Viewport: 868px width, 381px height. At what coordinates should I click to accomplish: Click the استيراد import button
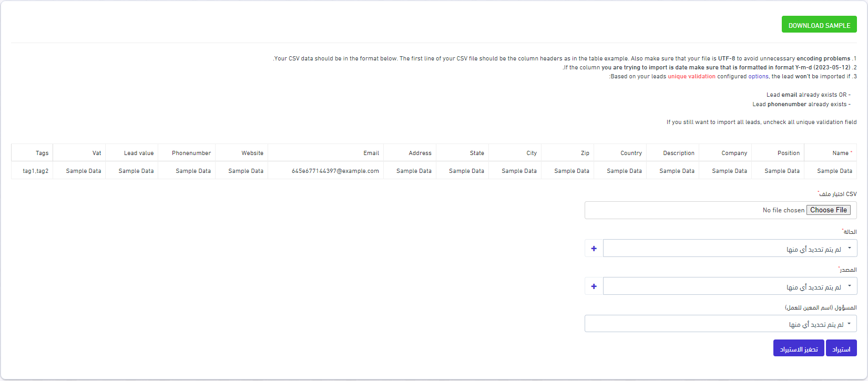tap(841, 348)
